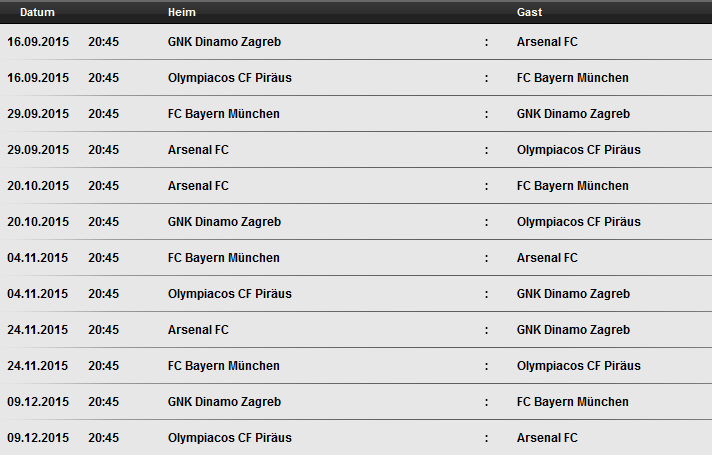Select GNK Dinamo Zagreb home on 20.10.2015
The image size is (712, 455).
click(x=224, y=222)
